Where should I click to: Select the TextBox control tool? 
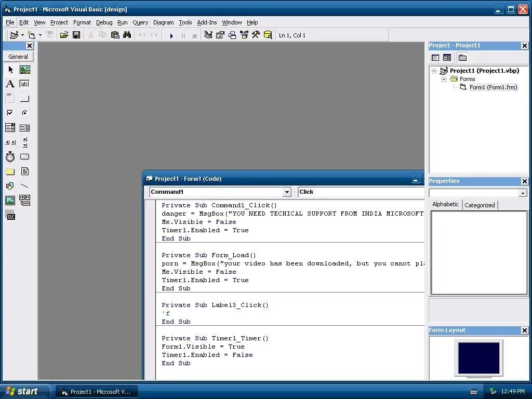point(25,84)
